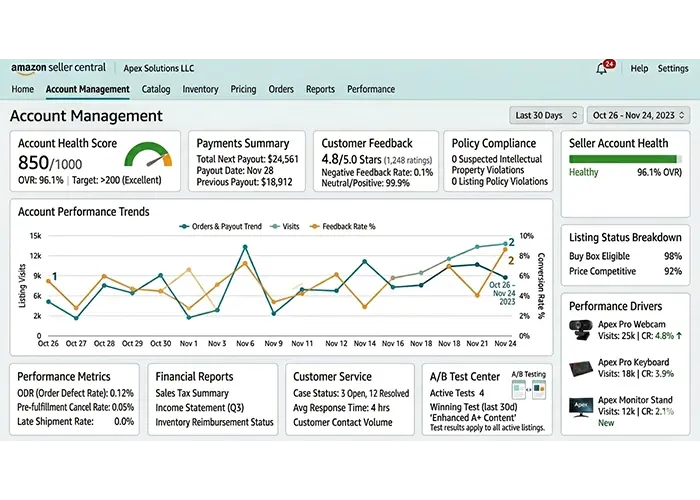Click Active Tests 4 in A/B Test Center
This screenshot has width=700, height=500.
(457, 393)
